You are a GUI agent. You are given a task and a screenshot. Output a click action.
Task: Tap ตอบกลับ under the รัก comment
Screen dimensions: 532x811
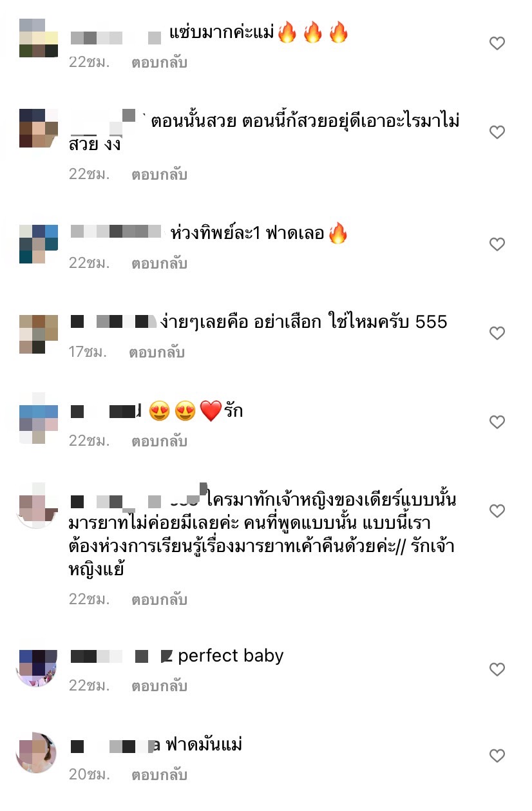(x=159, y=441)
